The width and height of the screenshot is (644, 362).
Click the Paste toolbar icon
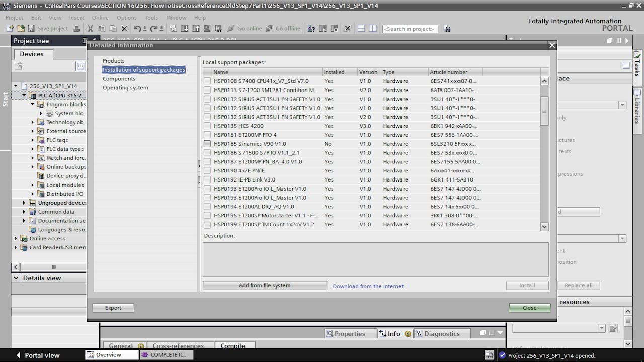point(114,28)
